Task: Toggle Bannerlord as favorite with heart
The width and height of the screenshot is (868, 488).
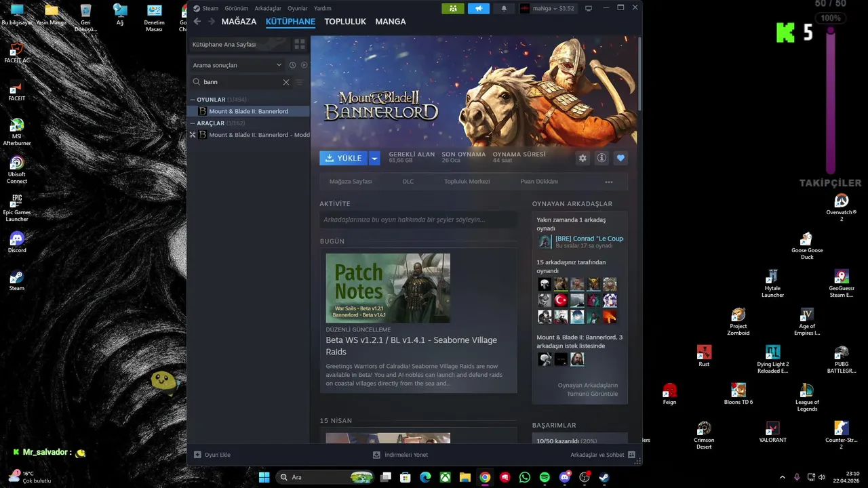Action: pyautogui.click(x=620, y=158)
